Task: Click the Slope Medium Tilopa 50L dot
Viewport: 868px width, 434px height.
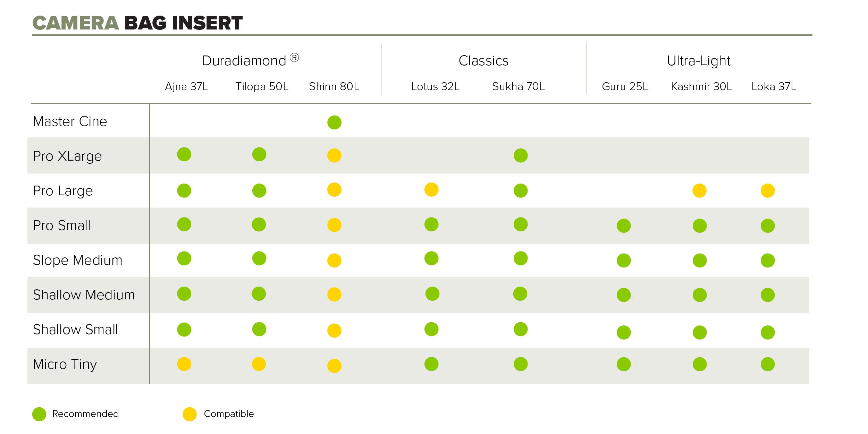Action: click(x=259, y=258)
